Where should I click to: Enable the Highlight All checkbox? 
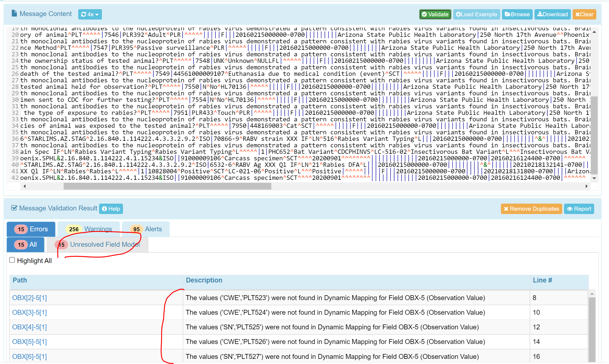point(12,260)
